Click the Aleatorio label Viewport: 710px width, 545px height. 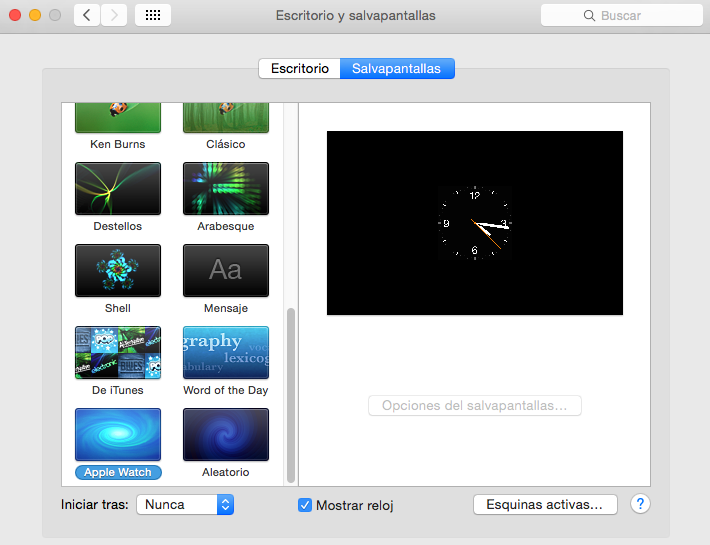pos(225,472)
